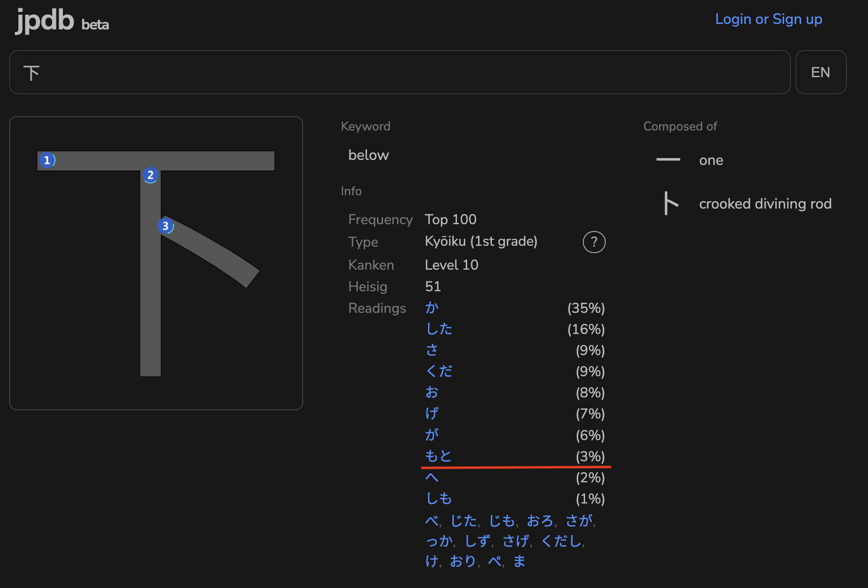Open the べ rare reading link

pyautogui.click(x=432, y=520)
